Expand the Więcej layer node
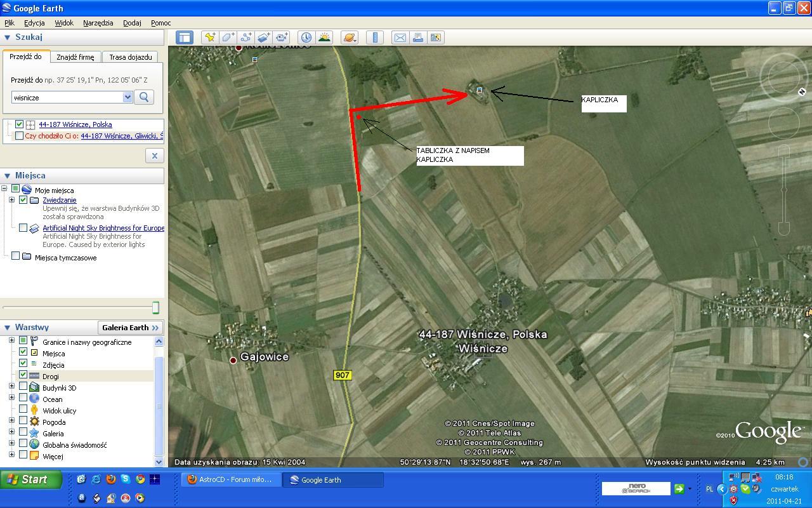 (x=12, y=455)
